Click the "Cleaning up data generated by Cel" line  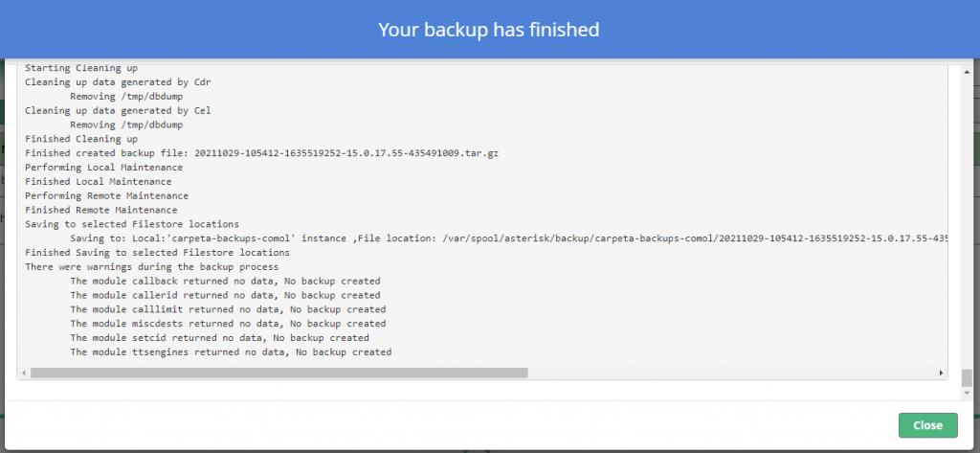(118, 110)
